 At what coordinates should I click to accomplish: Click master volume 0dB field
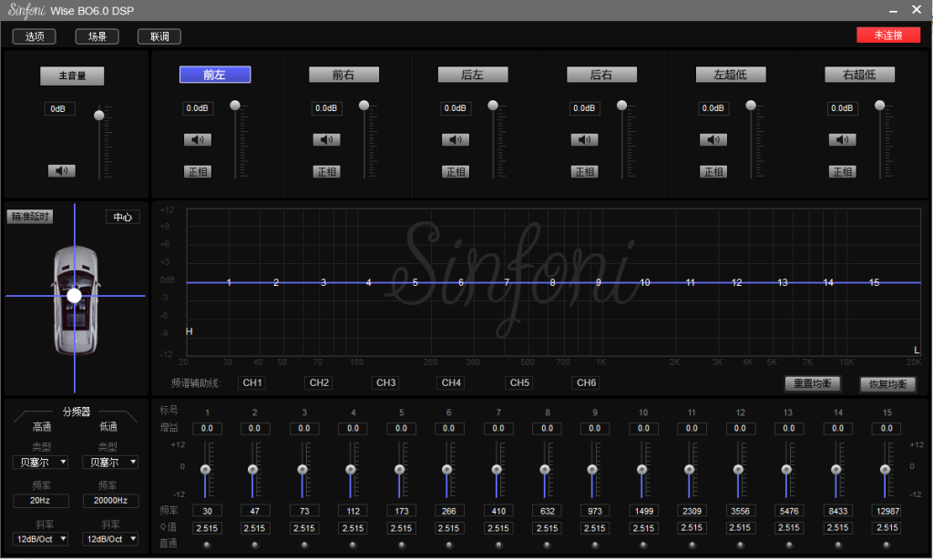pos(58,108)
